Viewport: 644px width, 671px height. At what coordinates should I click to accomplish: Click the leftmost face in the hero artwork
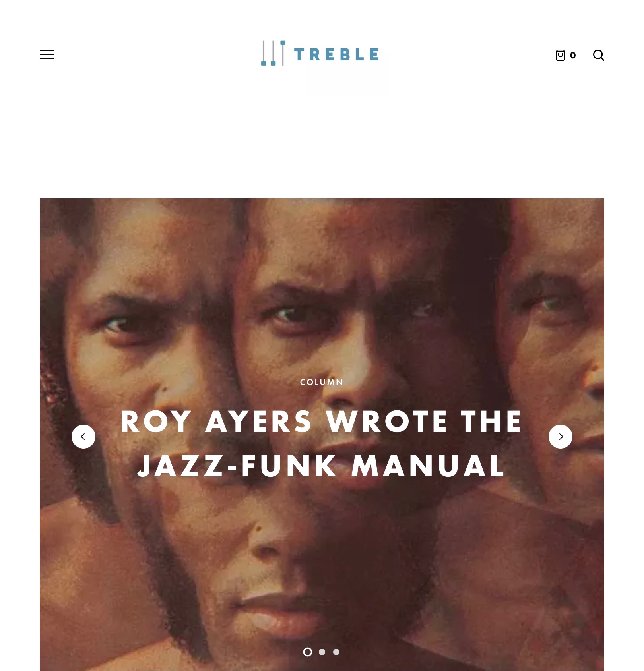pos(131,338)
